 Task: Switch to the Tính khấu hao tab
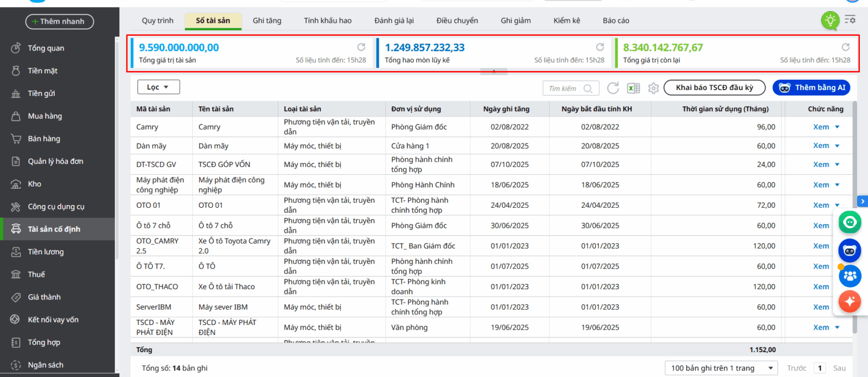(x=328, y=21)
